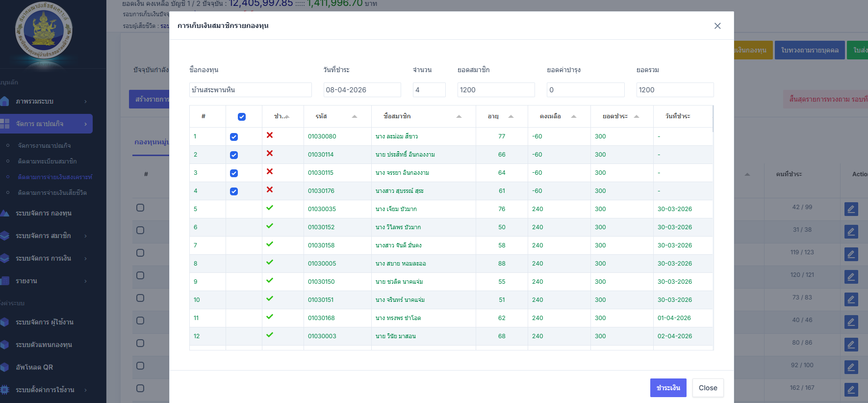Screen dimensions: 868x403
Task: Check the background row checkbox beside 42 / 99
Action: (x=140, y=208)
